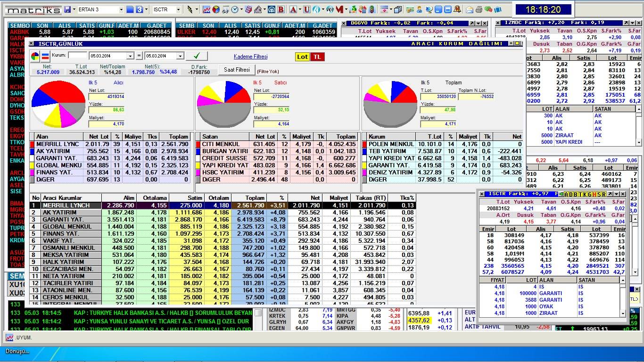Select MERRILL LYNCH row in broker table
Viewport: 644px width, 362px height.
click(66, 206)
